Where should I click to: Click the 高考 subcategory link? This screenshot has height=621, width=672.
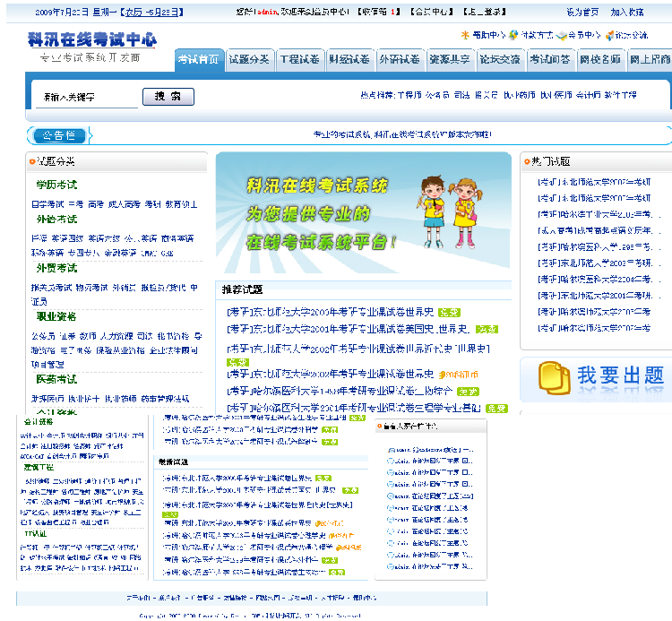(x=96, y=204)
